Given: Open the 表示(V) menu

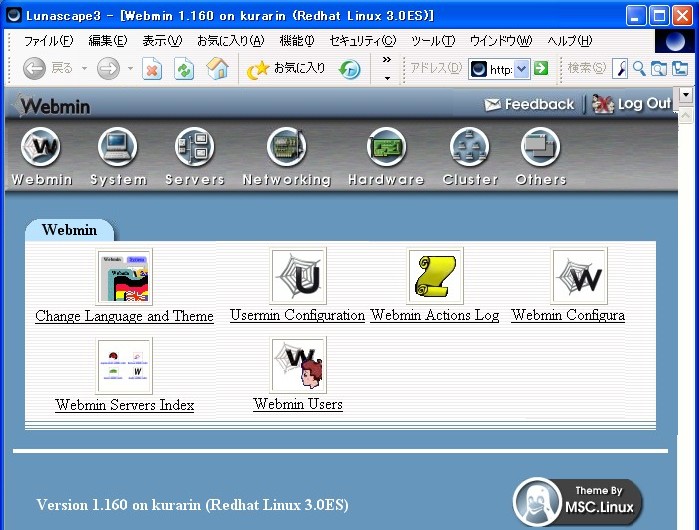Looking at the screenshot, I should pos(162,41).
